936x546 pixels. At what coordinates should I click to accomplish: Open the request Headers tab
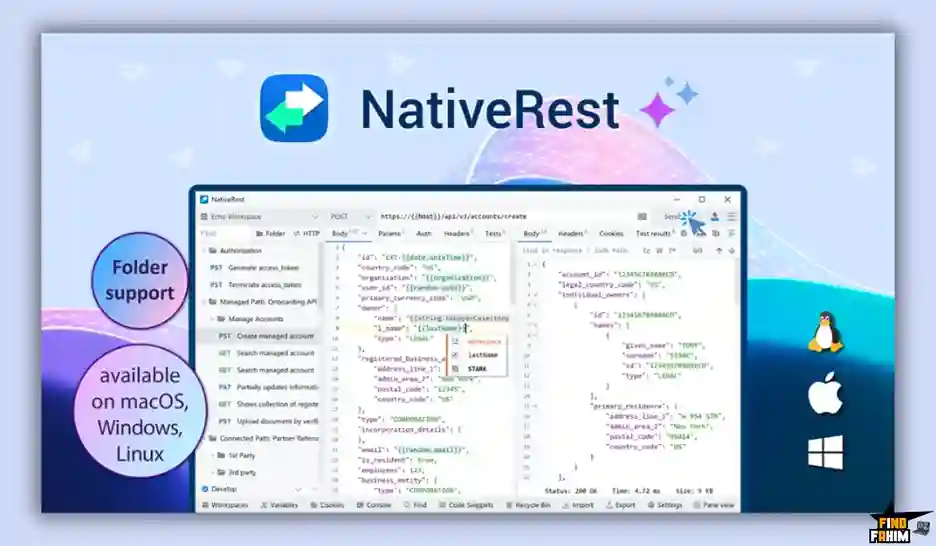(457, 234)
